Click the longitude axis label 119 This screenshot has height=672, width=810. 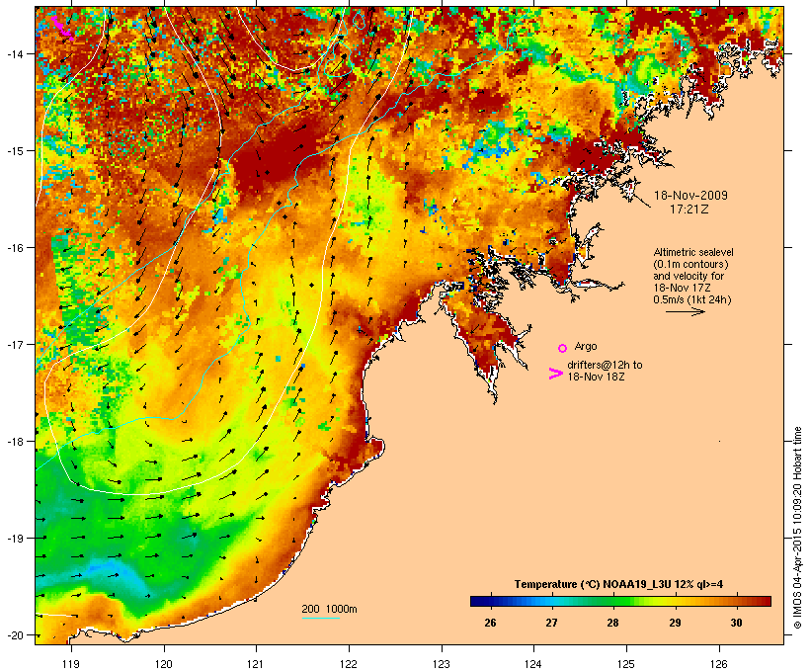pos(71,664)
